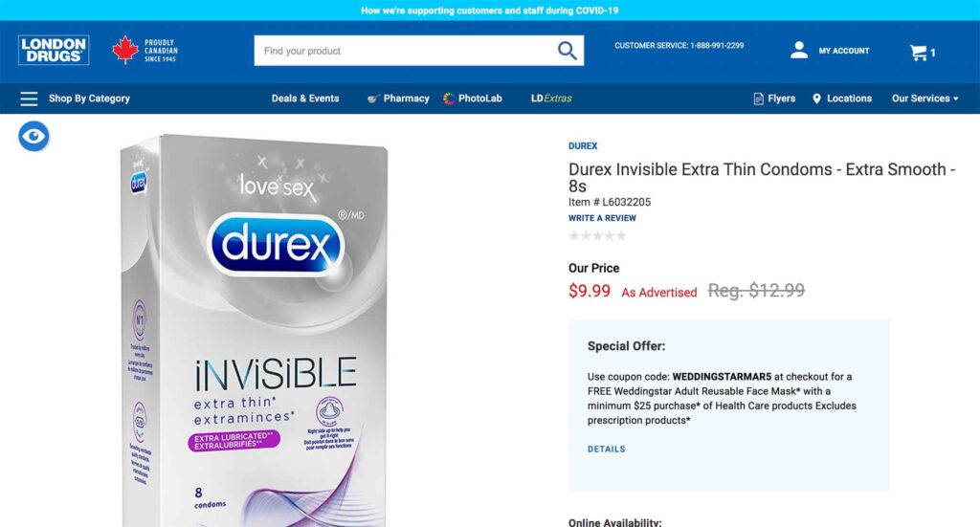
Task: Click the Locations pin icon
Action: 816,99
